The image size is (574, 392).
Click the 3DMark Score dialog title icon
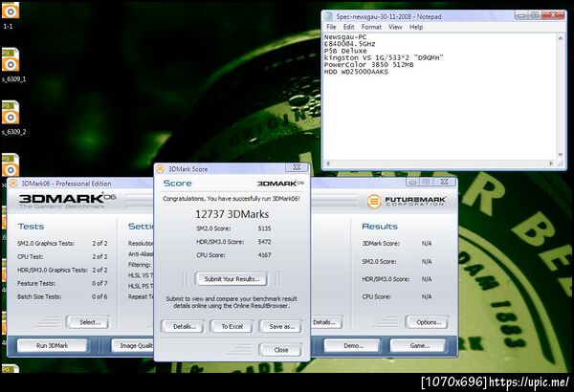pos(160,168)
